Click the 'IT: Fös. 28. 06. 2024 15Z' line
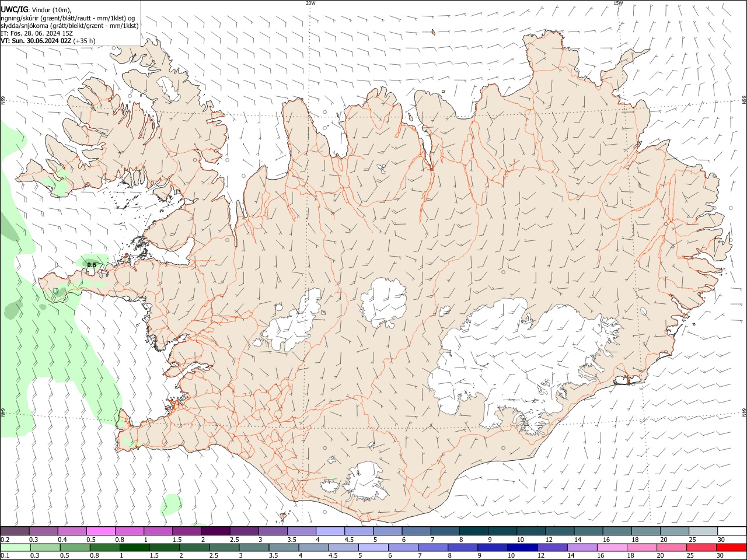Image resolution: width=747 pixels, height=560 pixels. [x=37, y=33]
